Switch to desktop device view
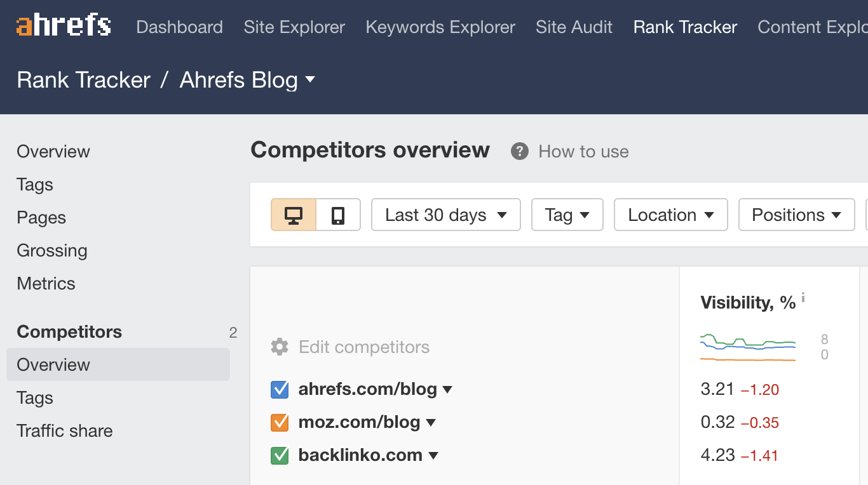Viewport: 868px width, 485px height. coord(294,215)
